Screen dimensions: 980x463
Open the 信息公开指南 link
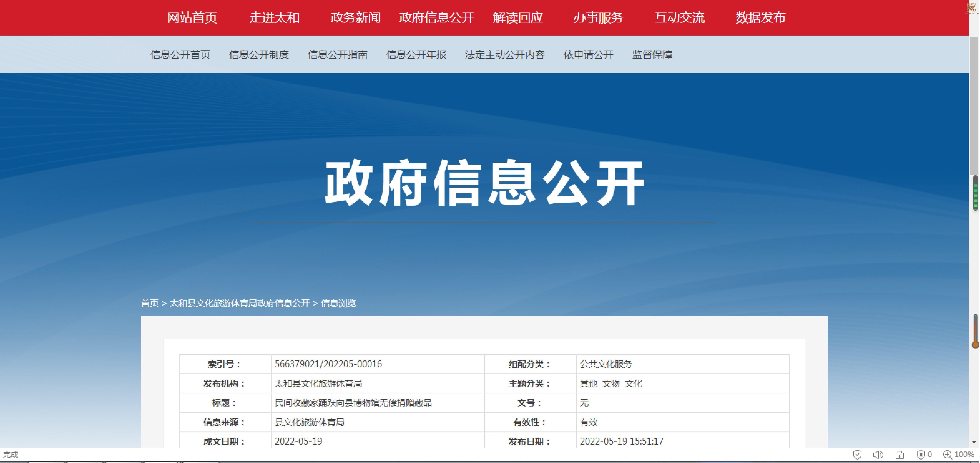click(337, 55)
